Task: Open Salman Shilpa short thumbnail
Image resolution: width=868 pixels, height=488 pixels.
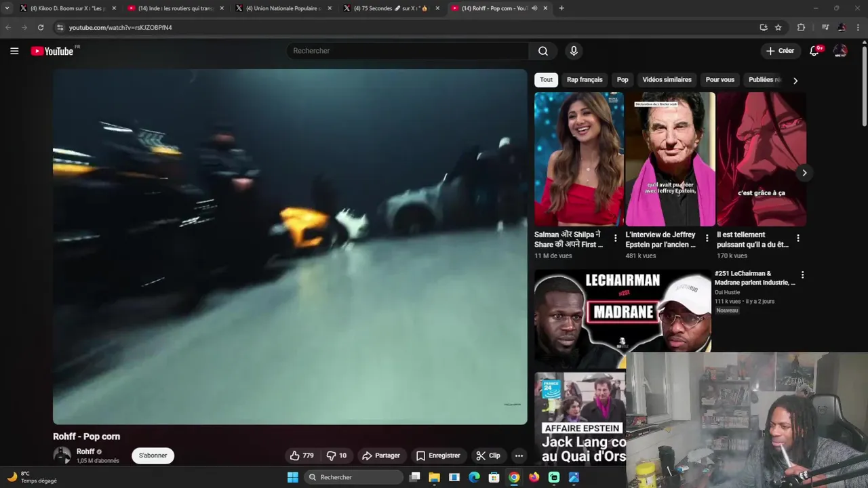Action: coord(579,159)
